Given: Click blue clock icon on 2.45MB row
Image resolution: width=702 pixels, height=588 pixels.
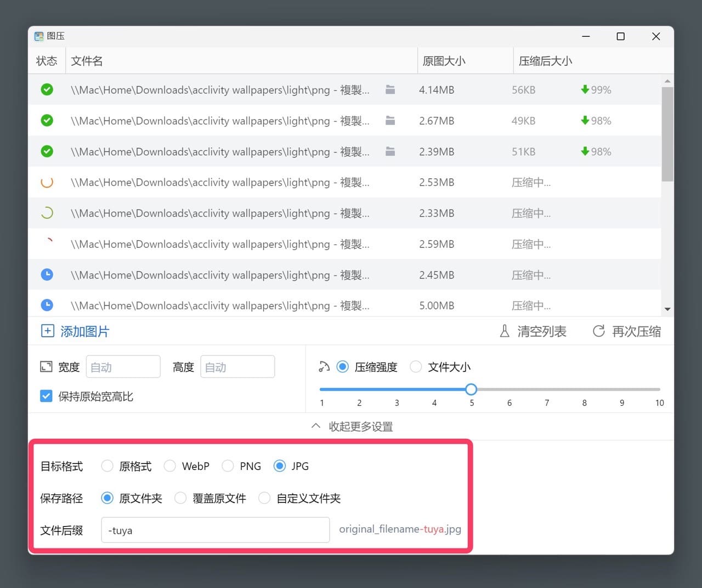Looking at the screenshot, I should [x=47, y=274].
